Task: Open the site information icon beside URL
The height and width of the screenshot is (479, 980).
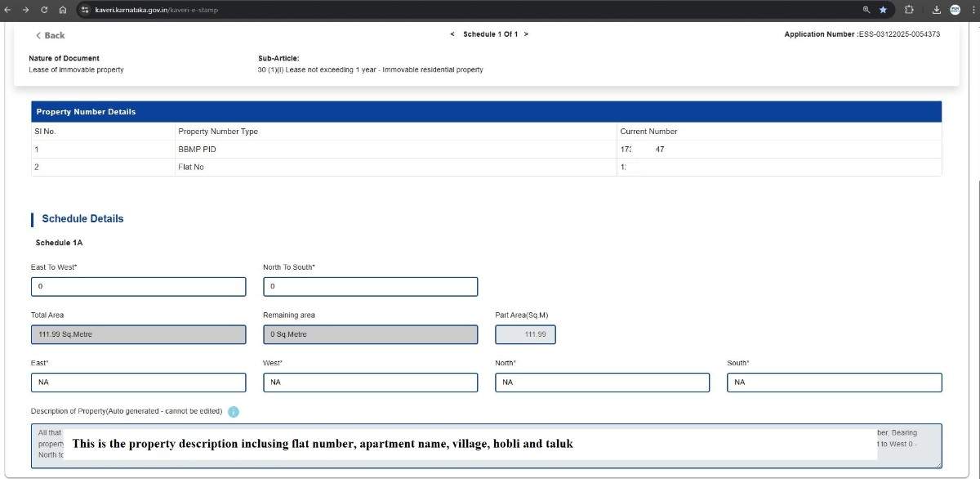Action: [x=85, y=10]
